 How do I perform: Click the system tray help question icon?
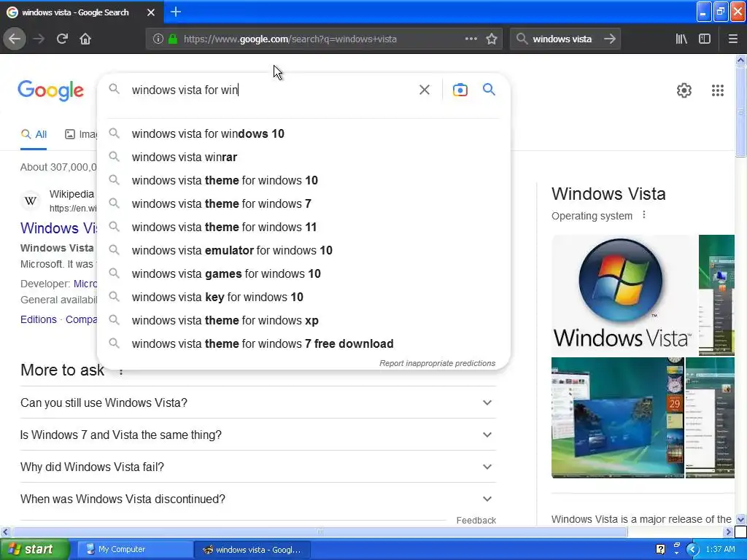[660, 549]
